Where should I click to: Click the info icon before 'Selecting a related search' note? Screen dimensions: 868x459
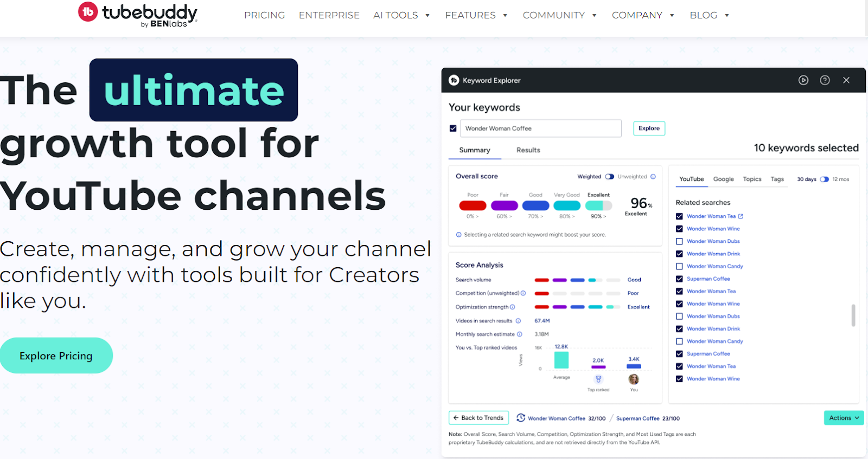(x=458, y=235)
